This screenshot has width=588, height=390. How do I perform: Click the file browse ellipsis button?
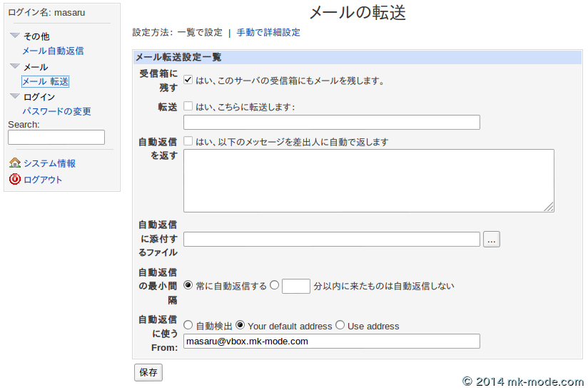(x=491, y=240)
